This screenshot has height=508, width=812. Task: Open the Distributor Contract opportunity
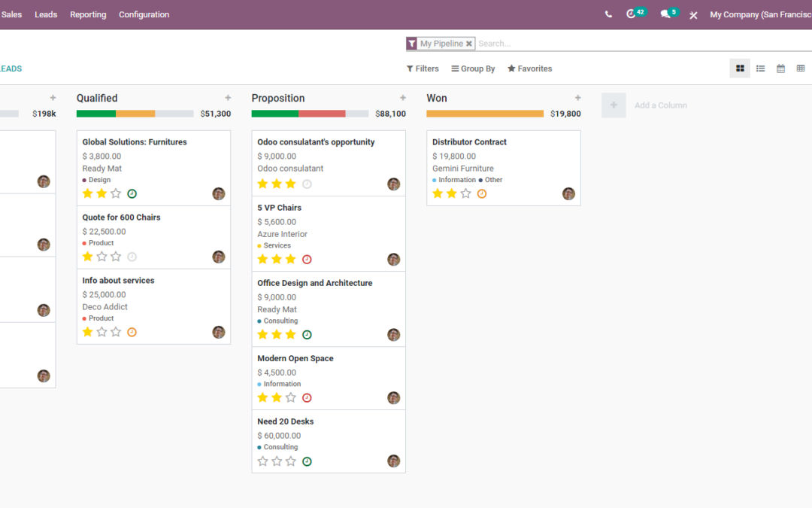pyautogui.click(x=469, y=142)
